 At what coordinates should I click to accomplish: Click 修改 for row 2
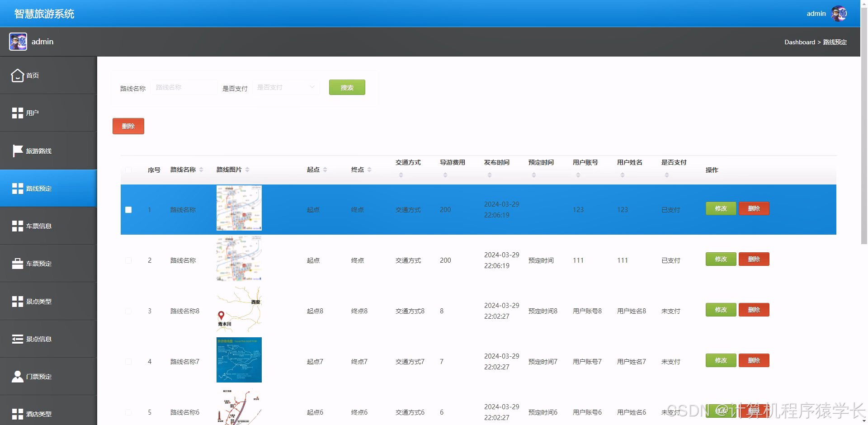click(x=721, y=259)
